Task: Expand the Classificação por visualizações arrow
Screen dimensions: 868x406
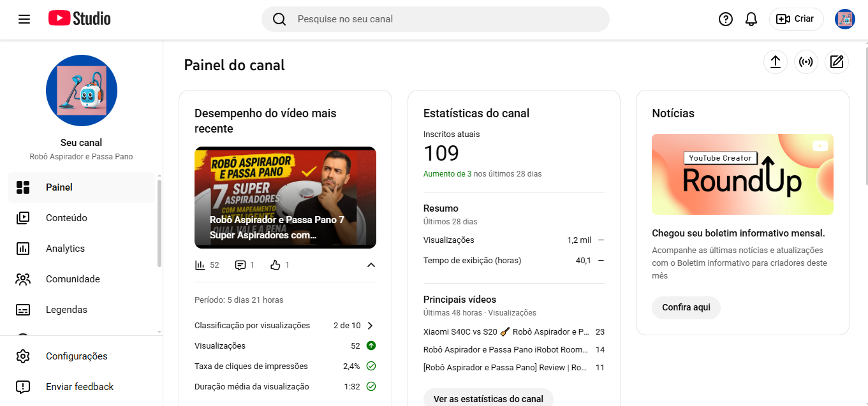Action: tap(371, 326)
